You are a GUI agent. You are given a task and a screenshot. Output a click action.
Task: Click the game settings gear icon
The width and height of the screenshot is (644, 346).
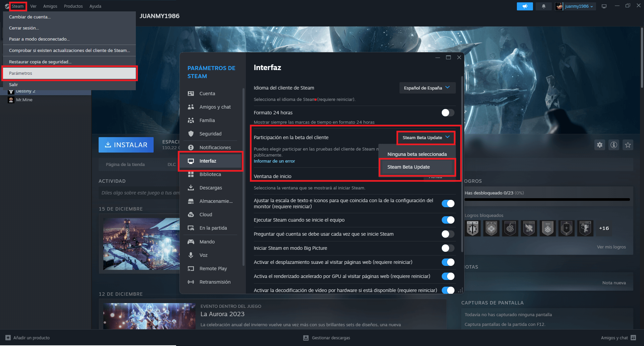tap(600, 145)
